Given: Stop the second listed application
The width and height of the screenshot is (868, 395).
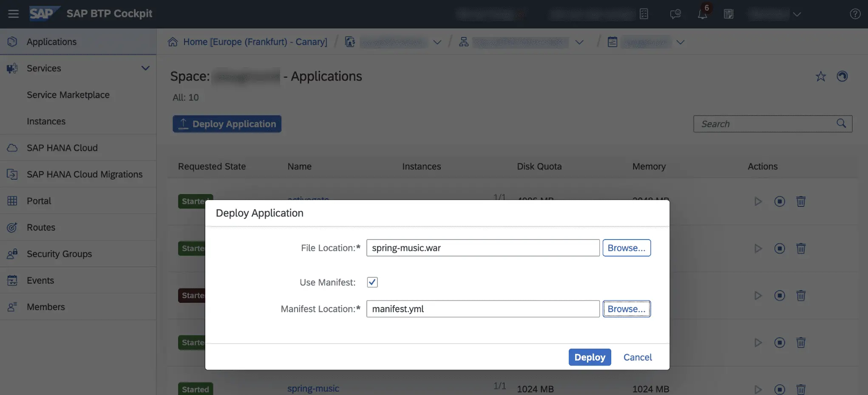Looking at the screenshot, I should [779, 248].
